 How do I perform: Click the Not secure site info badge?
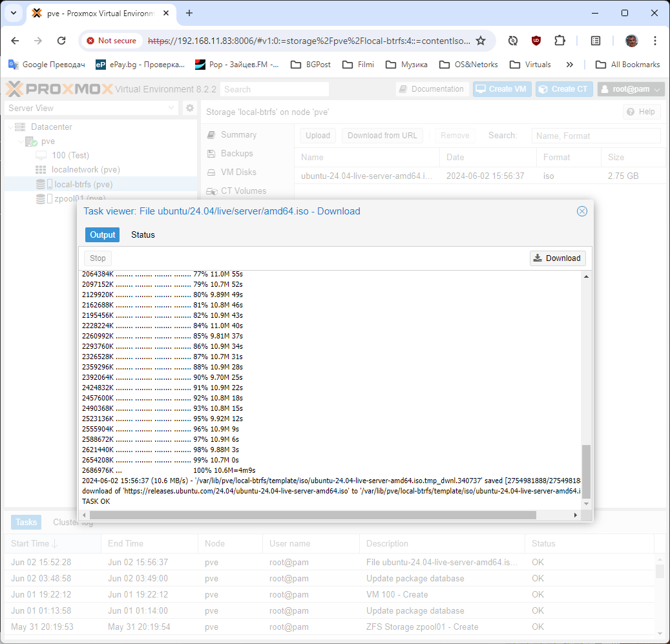[x=111, y=41]
